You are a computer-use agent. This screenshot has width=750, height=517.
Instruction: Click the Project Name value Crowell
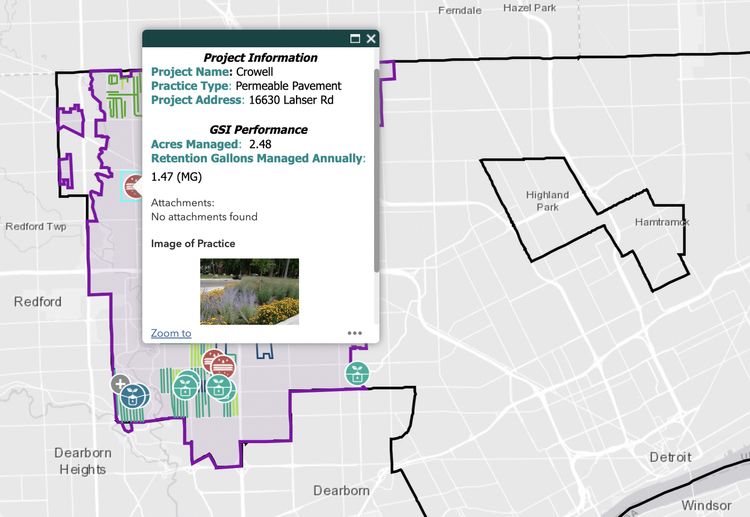pos(255,72)
